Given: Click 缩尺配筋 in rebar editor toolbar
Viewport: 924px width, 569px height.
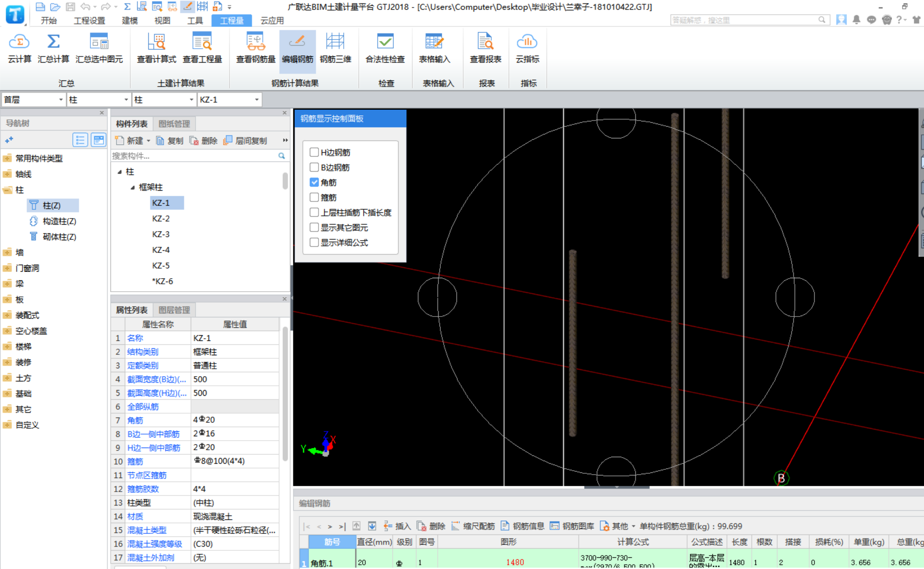Looking at the screenshot, I should [x=473, y=526].
